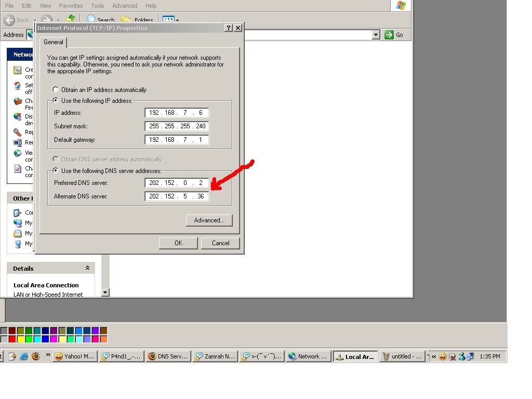Screen dimensions: 532x399
Task: Open the Edit menu
Action: pyautogui.click(x=26, y=6)
